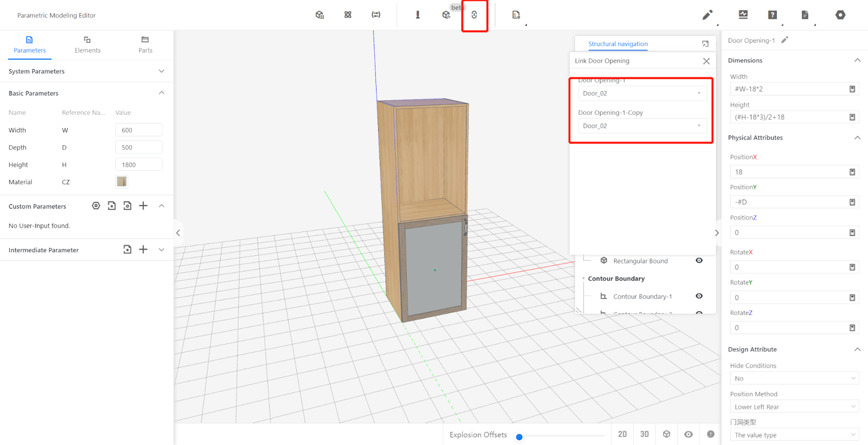This screenshot has width=868, height=445.
Task: Add an intermediate parameter with plus icon
Action: tap(143, 249)
